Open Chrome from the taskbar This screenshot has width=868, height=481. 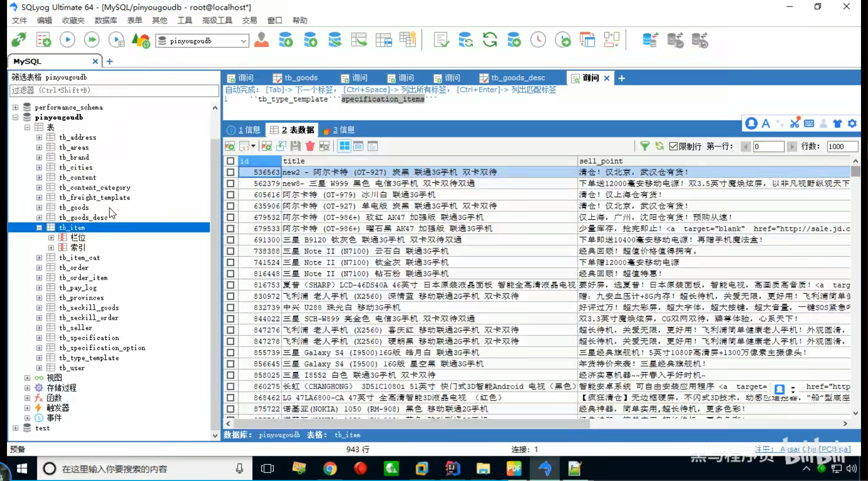tap(330, 469)
